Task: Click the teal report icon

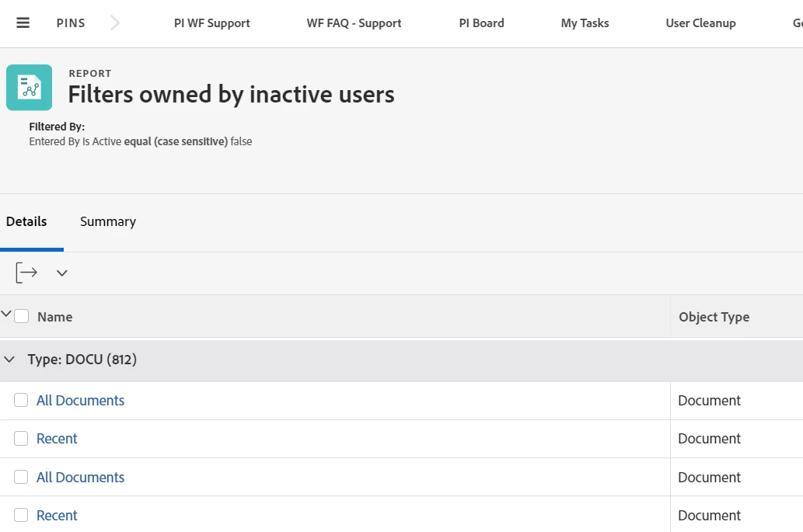Action: [30, 87]
